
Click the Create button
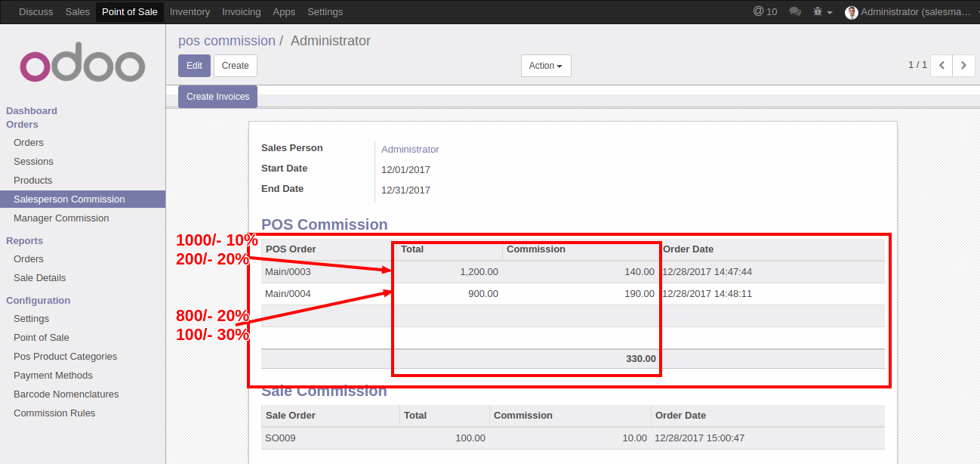236,66
